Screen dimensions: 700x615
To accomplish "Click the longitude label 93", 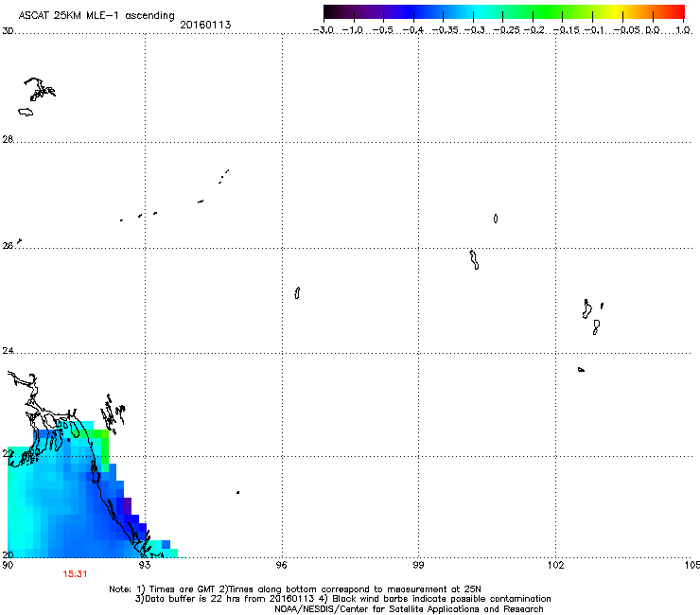I will pyautogui.click(x=145, y=565).
